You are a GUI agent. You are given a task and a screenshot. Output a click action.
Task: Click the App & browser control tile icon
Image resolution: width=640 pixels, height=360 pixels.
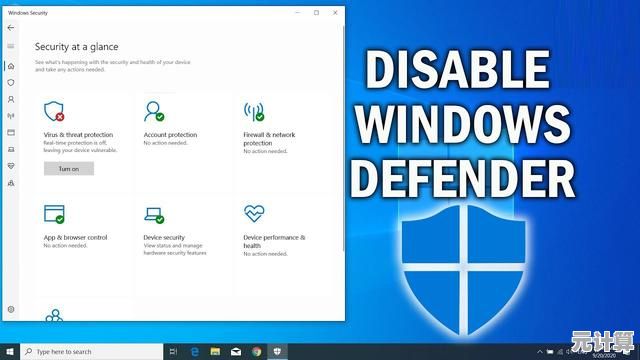54,214
